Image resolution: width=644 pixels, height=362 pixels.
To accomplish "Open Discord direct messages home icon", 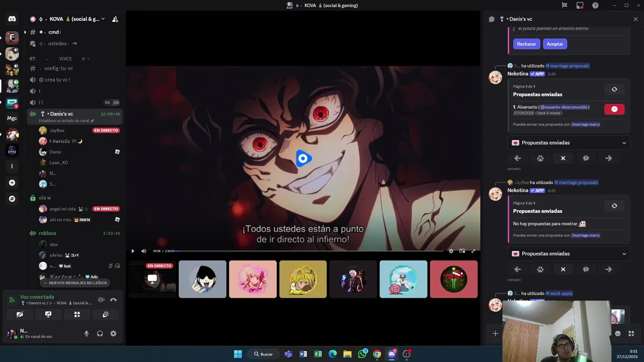I will point(12,19).
